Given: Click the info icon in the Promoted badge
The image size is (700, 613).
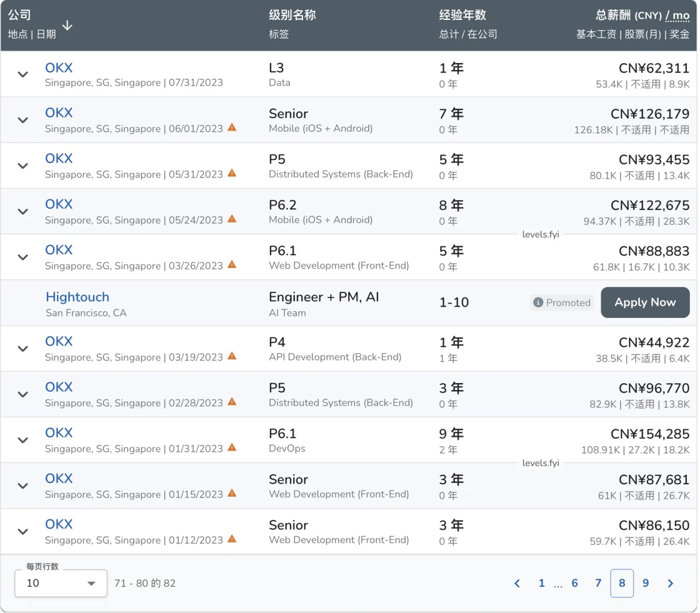Looking at the screenshot, I should coord(538,303).
